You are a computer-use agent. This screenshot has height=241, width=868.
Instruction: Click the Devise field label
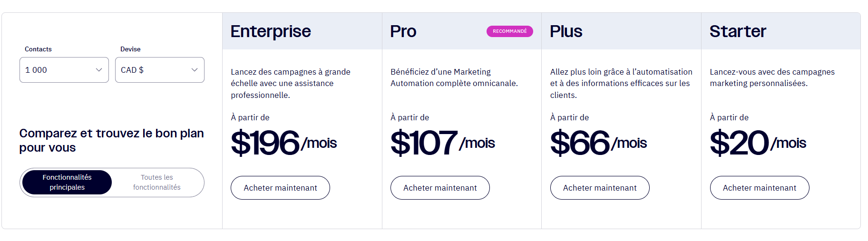click(130, 49)
